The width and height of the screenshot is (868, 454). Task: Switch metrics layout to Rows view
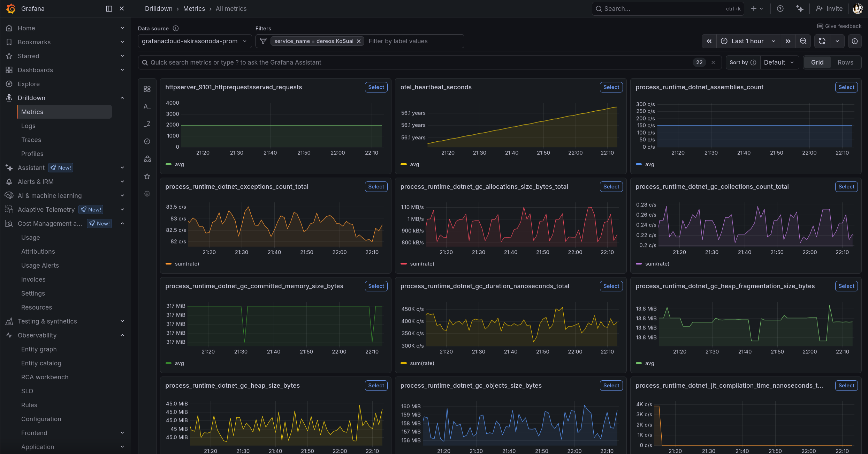pyautogui.click(x=845, y=62)
